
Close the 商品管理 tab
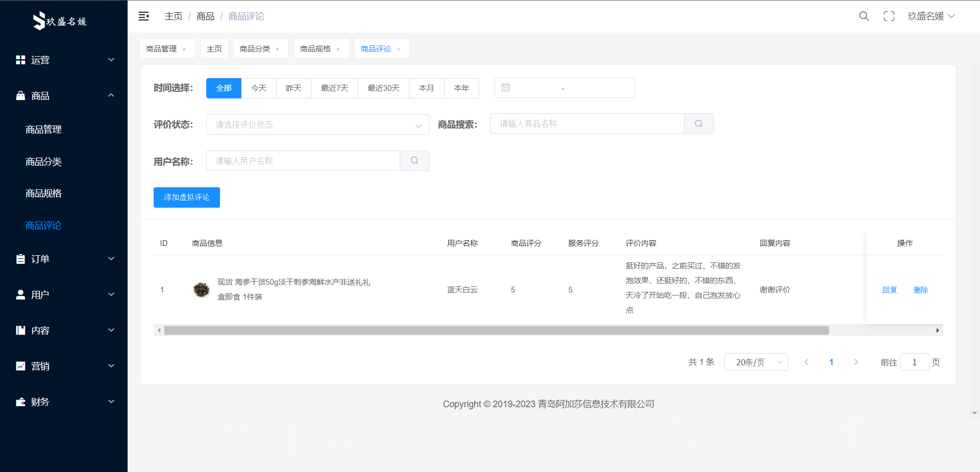point(184,49)
